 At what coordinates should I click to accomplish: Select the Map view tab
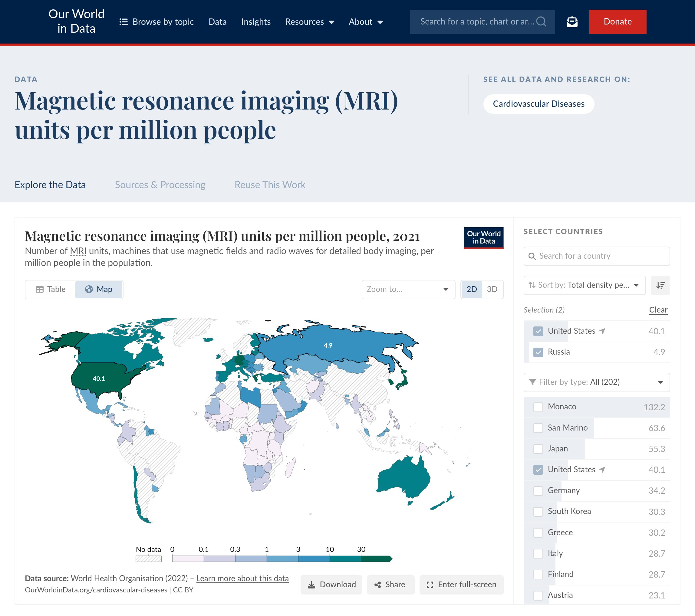[99, 289]
